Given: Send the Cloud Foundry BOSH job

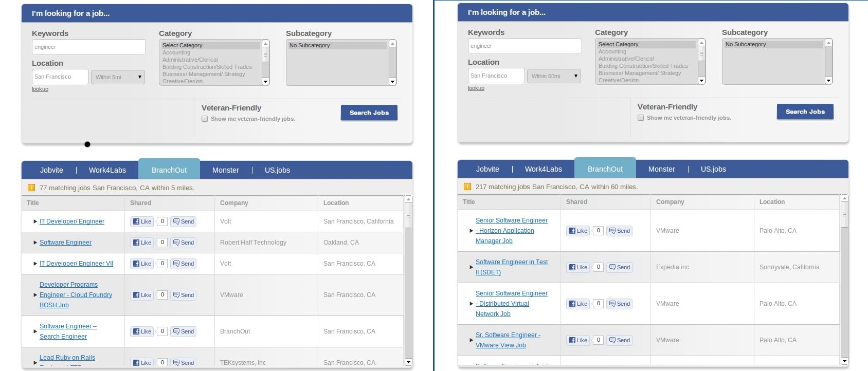Looking at the screenshot, I should (184, 295).
